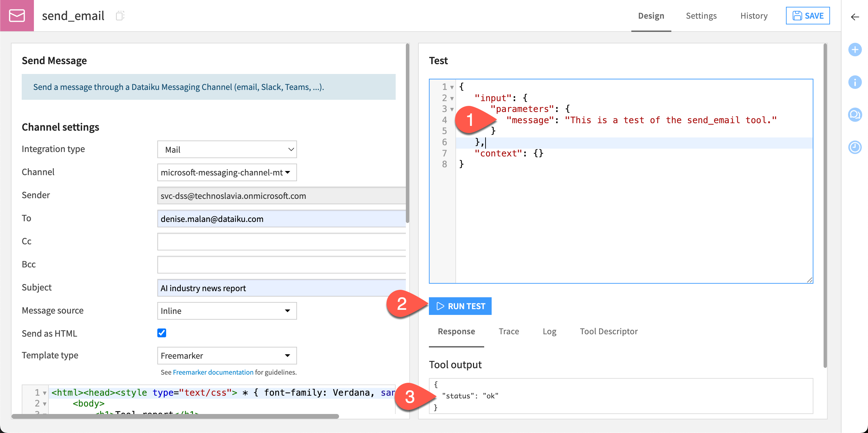The image size is (868, 433).
Task: Click the left panel vertical scrollbar
Action: pyautogui.click(x=408, y=133)
